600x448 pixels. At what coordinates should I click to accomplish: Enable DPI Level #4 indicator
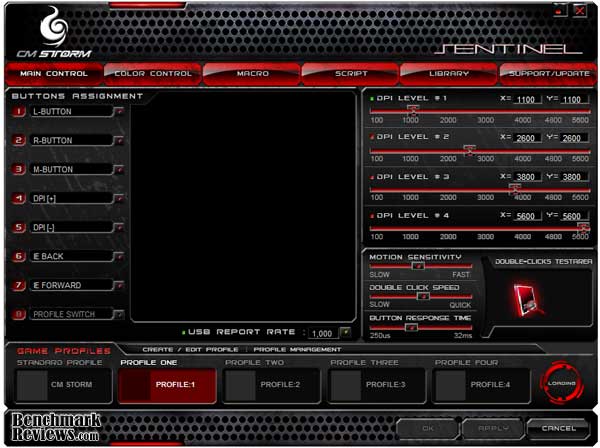point(372,216)
